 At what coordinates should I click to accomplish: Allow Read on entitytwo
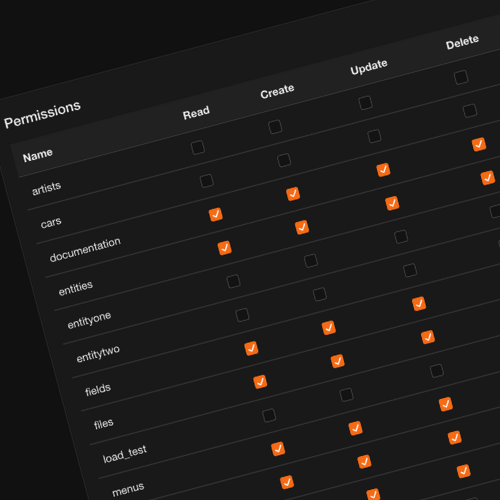(242, 315)
